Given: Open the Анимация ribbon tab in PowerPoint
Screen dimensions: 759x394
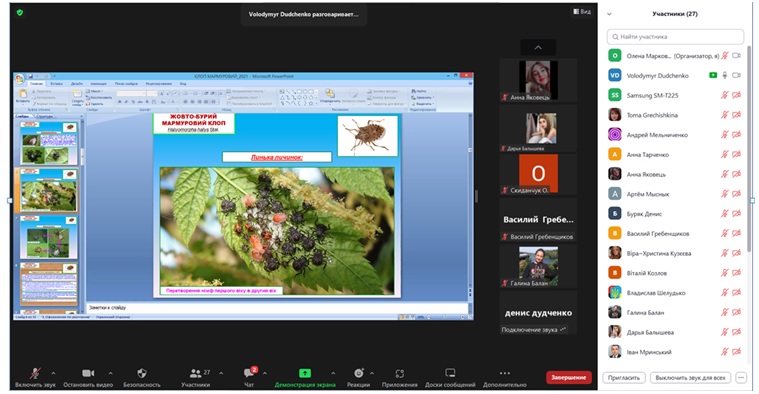Looking at the screenshot, I should click(x=99, y=84).
